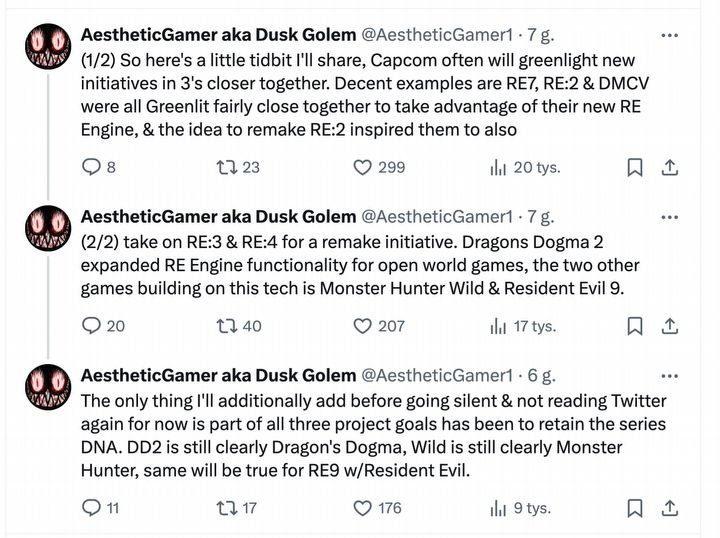The width and height of the screenshot is (720, 538).
Task: Open more options on the third tweet
Action: [670, 375]
